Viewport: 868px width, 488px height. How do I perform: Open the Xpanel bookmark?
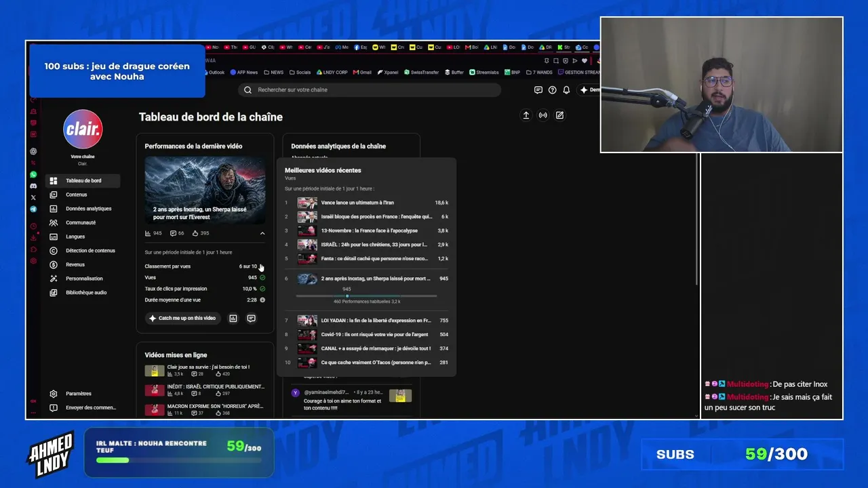pyautogui.click(x=388, y=73)
